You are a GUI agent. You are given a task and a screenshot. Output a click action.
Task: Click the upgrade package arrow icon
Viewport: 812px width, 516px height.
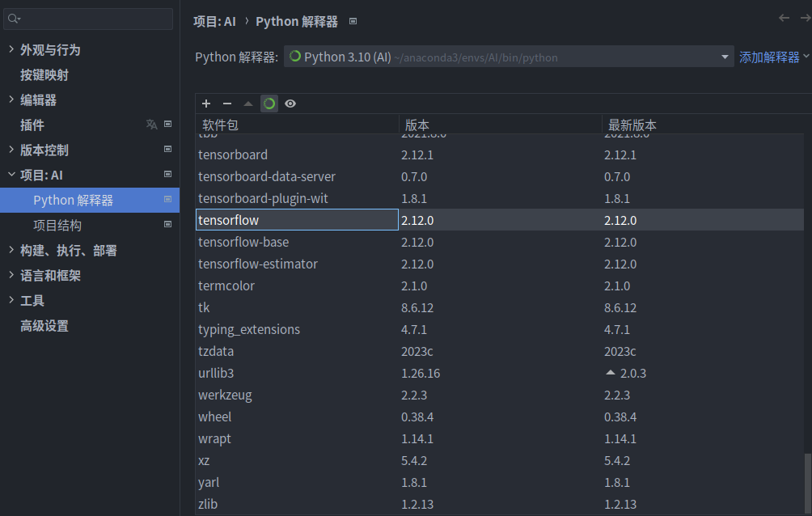point(248,104)
